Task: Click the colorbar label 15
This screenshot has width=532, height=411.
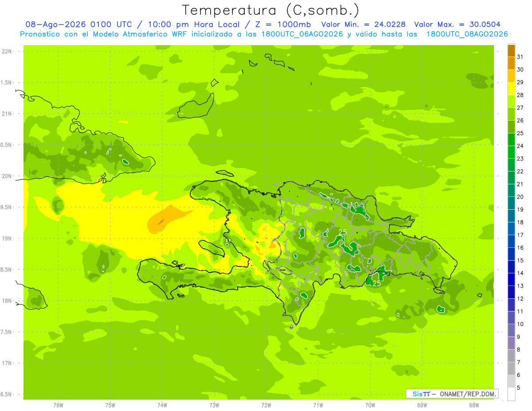Action: click(x=520, y=261)
